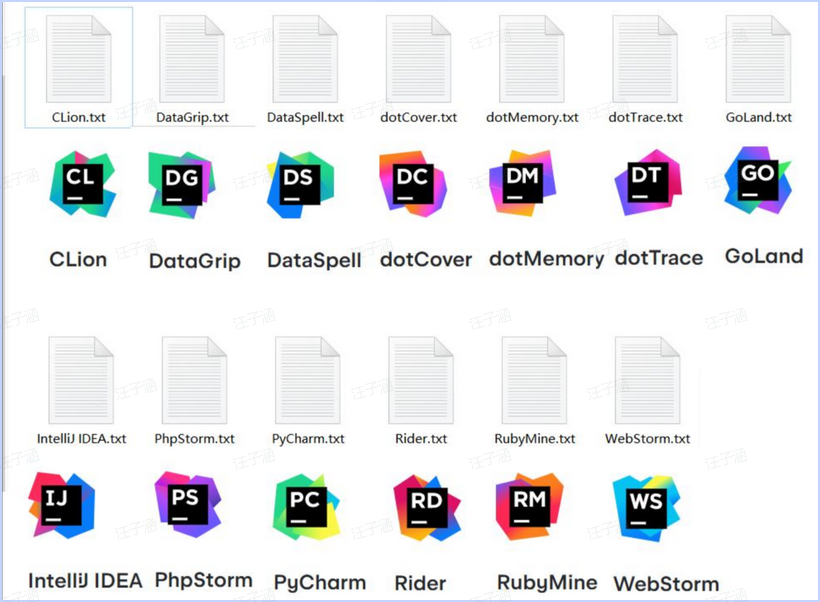Screen dimensions: 820x602
Task: Click the GoLand.txt file name
Action: pos(759,117)
